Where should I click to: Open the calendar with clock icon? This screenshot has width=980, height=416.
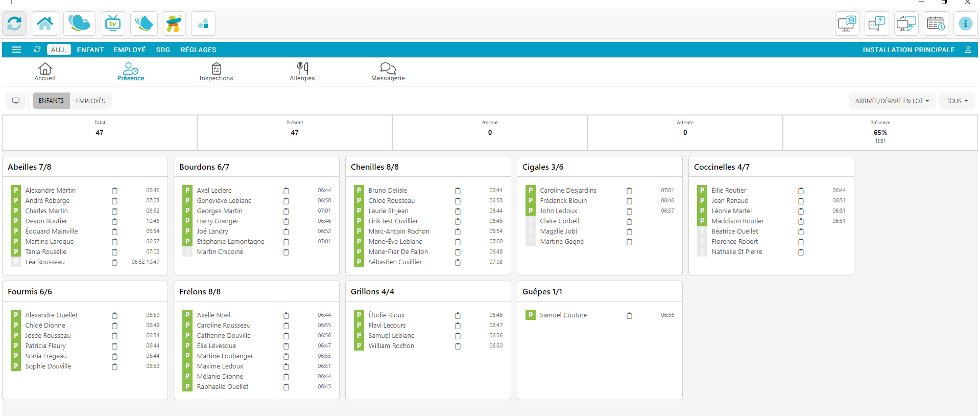[x=936, y=24]
